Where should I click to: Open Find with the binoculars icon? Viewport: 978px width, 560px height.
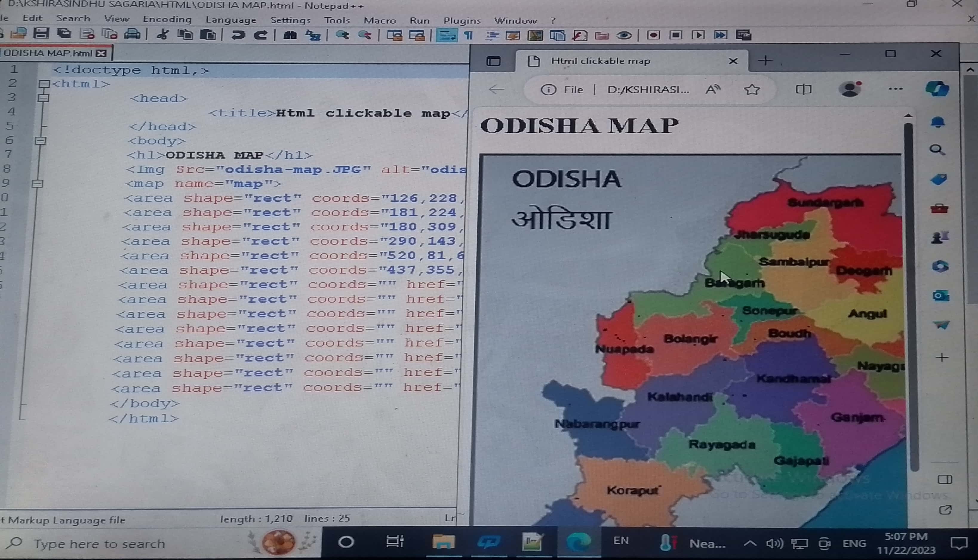coord(290,36)
